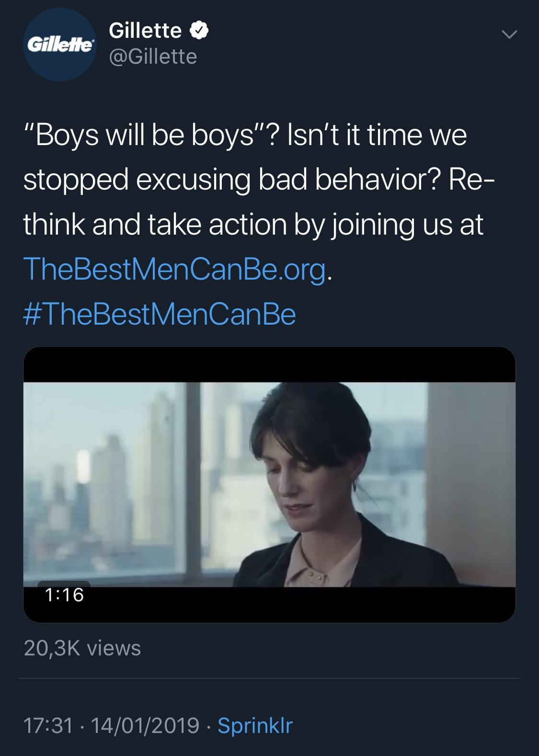
Task: Open the #TheBestMenCanBe hashtag
Action: pyautogui.click(x=160, y=315)
